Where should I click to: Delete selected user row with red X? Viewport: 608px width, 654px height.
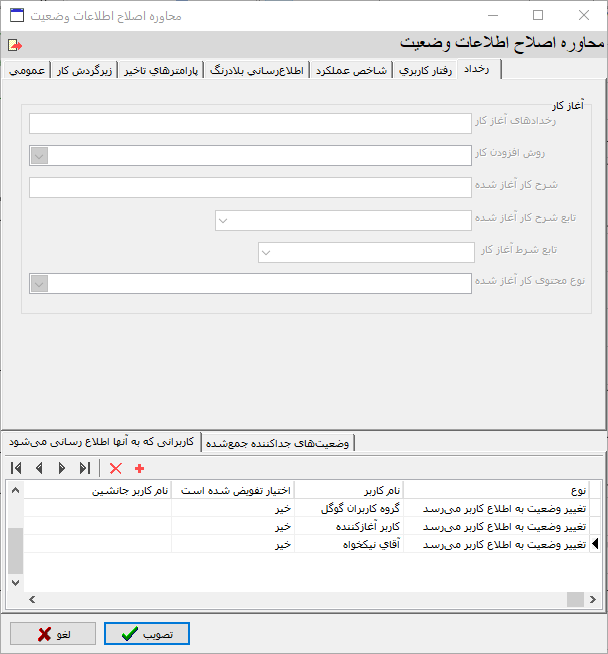(x=116, y=468)
